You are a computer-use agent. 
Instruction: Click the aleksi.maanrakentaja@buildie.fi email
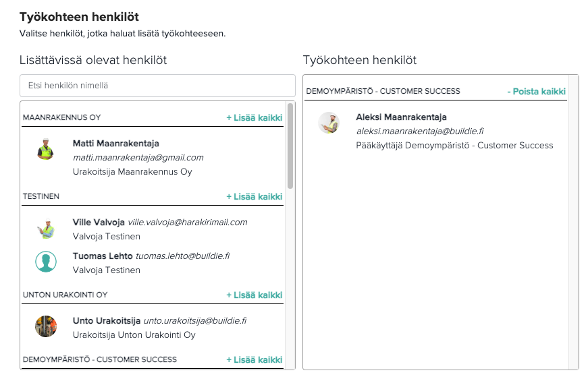pyautogui.click(x=420, y=131)
